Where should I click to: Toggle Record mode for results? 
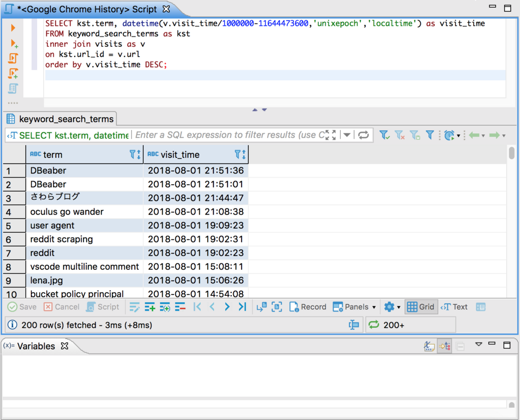coord(308,307)
